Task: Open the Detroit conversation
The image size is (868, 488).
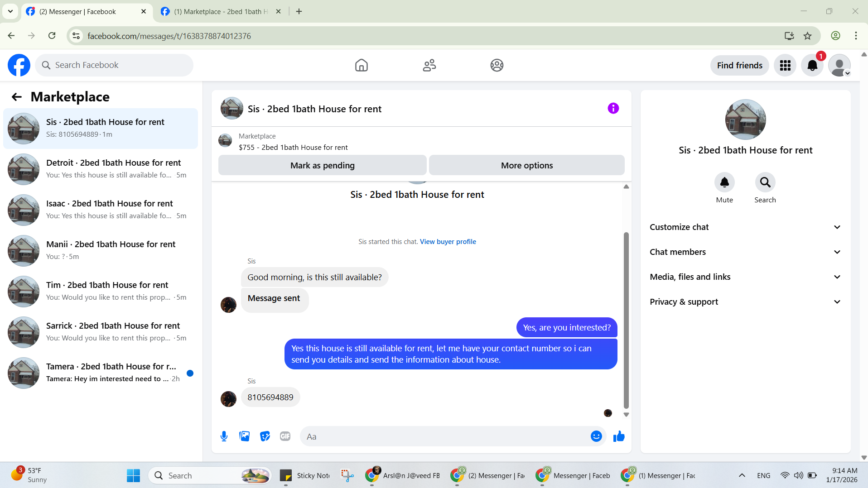Action: pyautogui.click(x=101, y=169)
